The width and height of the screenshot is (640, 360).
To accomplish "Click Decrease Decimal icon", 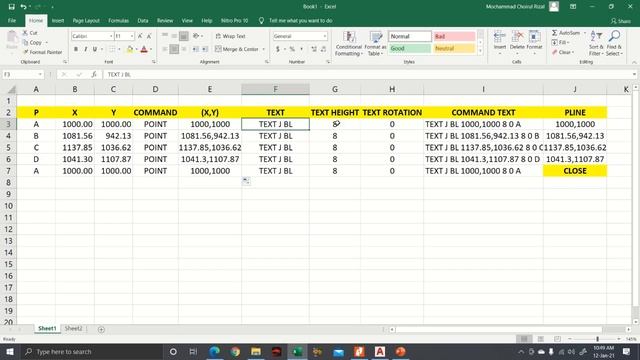I will [323, 49].
